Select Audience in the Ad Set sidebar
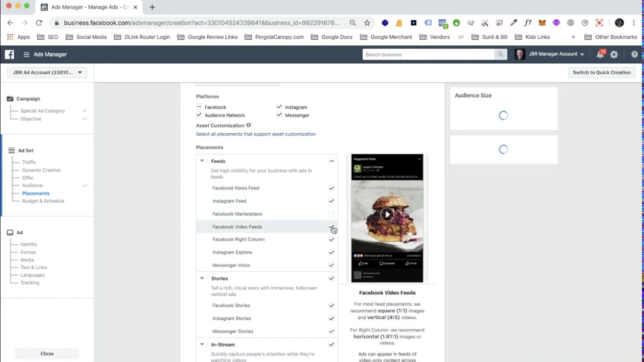Screen dimensions: 644x362 point(32,186)
